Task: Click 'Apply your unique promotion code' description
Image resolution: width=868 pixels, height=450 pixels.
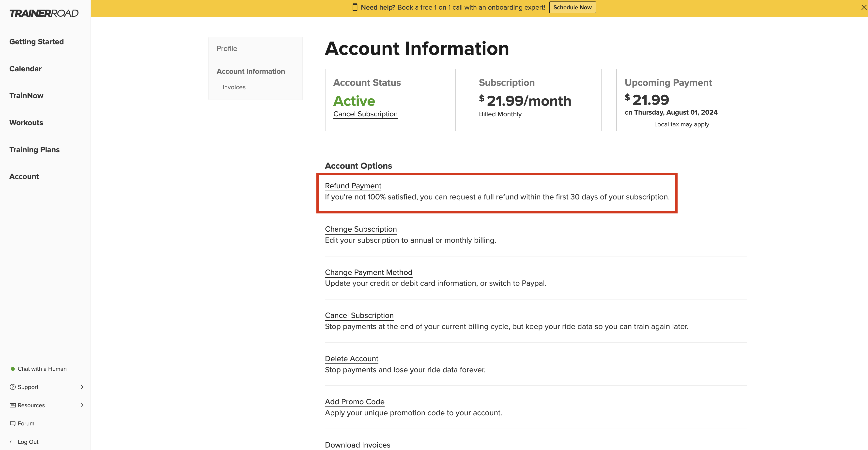Action: click(x=413, y=413)
